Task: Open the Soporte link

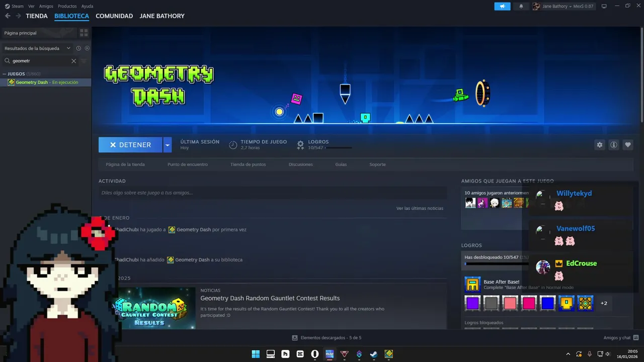Action: [377, 164]
